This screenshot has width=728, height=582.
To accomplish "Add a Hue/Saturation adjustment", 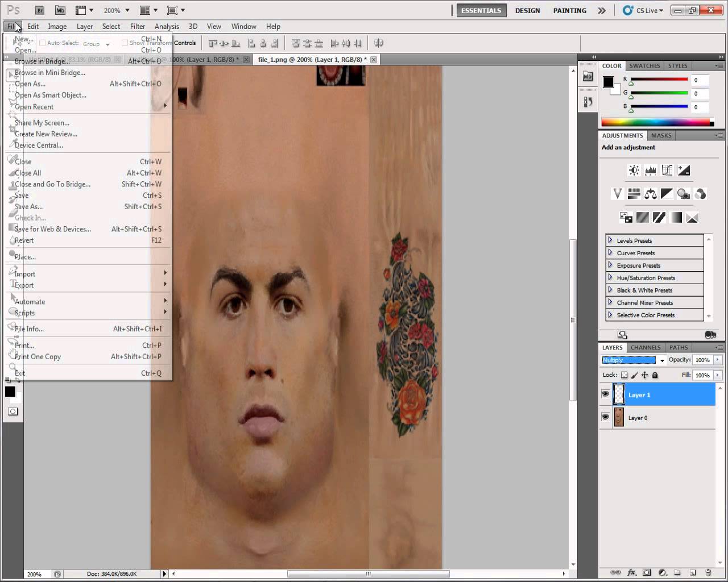I will coord(634,194).
